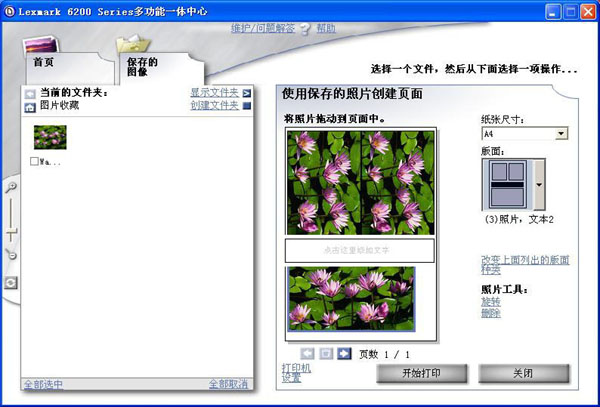Click the text field below top photo

coord(359,249)
